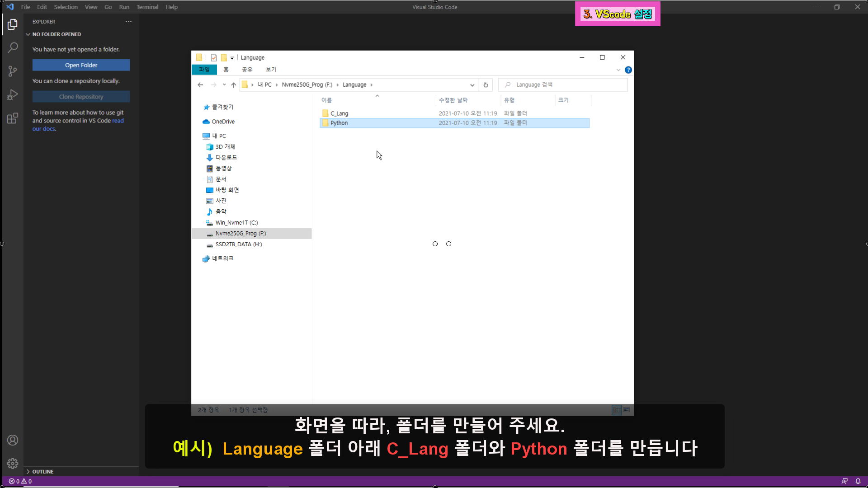Open the address bar history dropdown
This screenshot has width=868, height=488.
tap(472, 85)
